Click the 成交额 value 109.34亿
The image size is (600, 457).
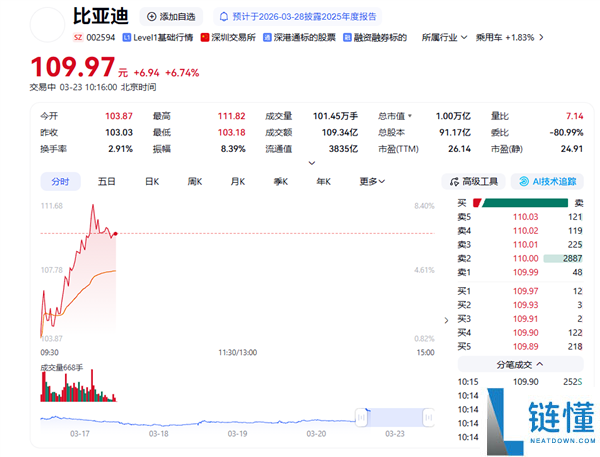[x=340, y=132]
